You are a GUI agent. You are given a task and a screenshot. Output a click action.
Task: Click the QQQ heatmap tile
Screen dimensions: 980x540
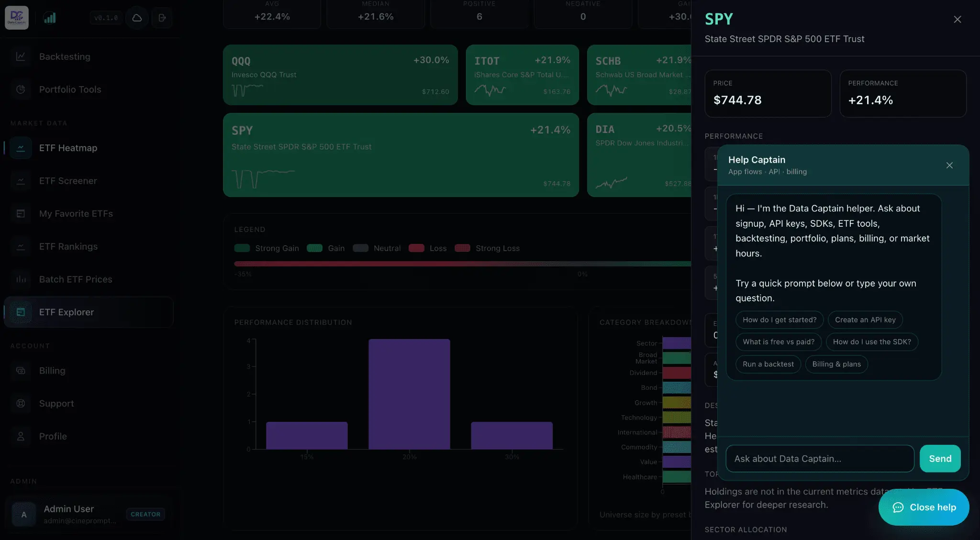point(340,75)
